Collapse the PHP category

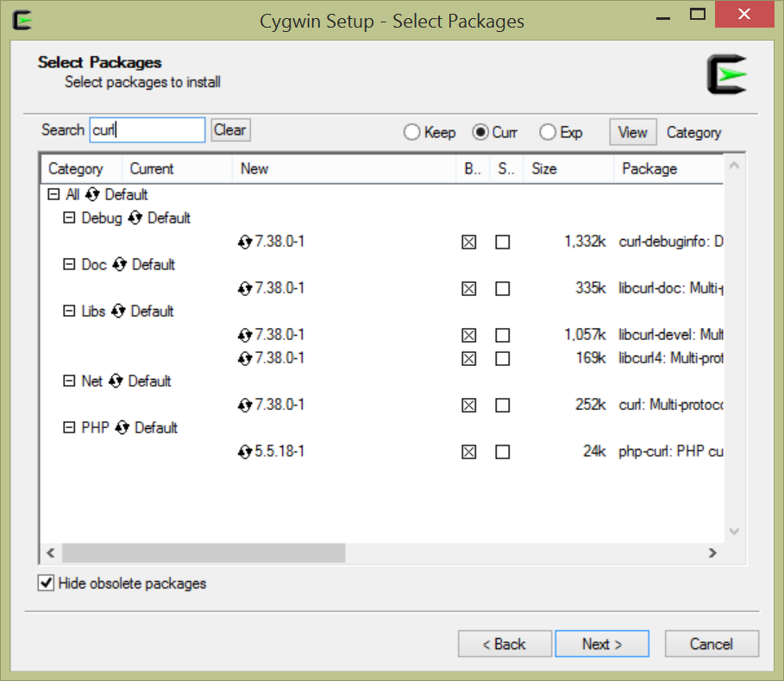(69, 427)
